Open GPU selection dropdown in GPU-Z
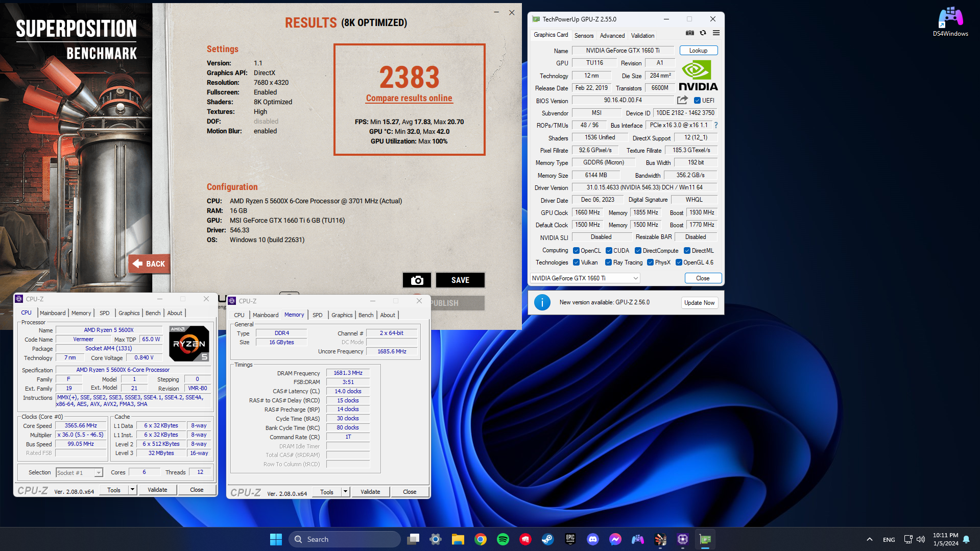 [x=585, y=278]
